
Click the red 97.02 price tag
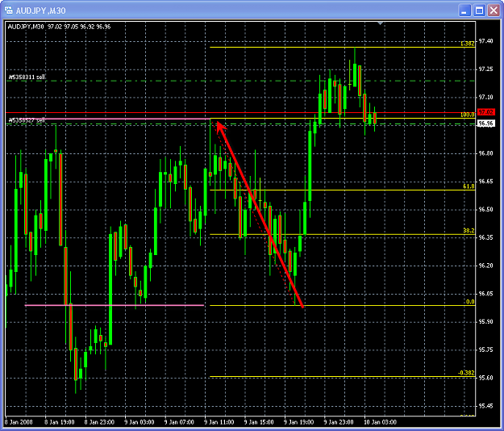pos(485,112)
